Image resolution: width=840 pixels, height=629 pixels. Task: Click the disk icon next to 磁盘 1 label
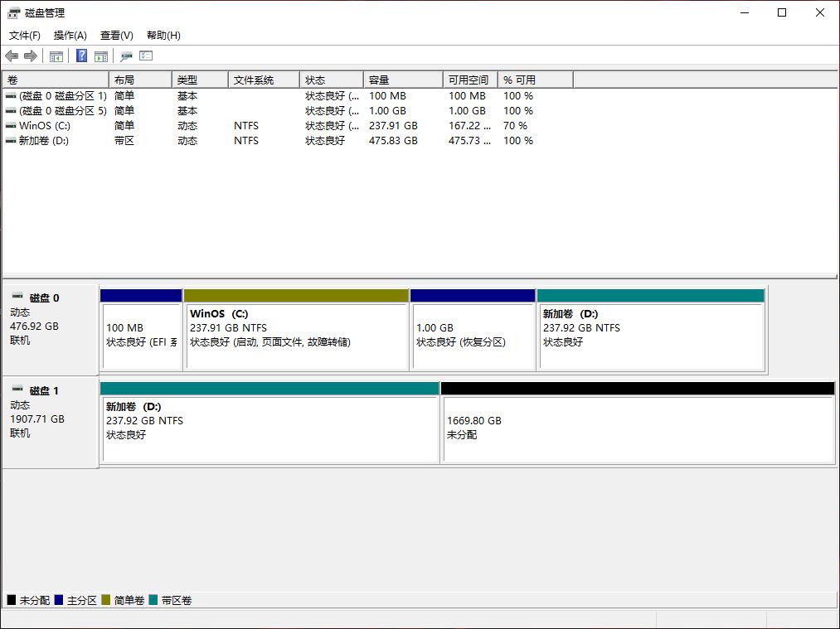tap(17, 389)
